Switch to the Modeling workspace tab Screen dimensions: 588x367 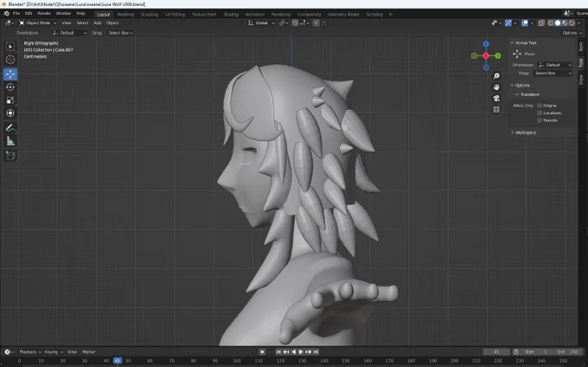click(125, 14)
